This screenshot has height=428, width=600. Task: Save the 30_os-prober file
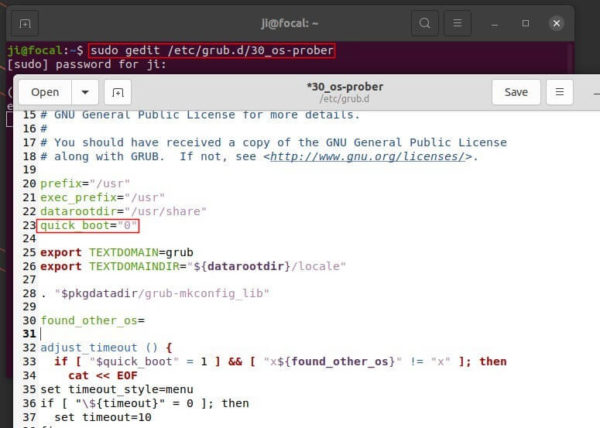pos(516,92)
